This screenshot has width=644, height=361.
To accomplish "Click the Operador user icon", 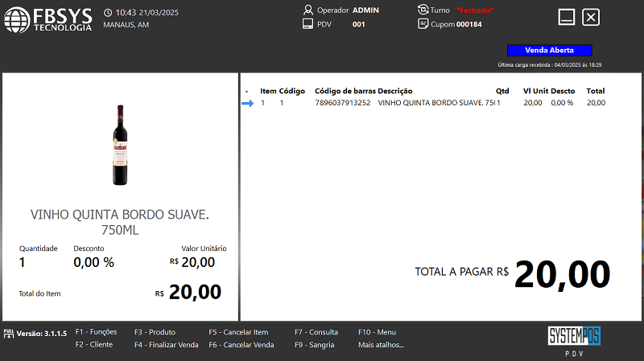I will click(x=308, y=10).
